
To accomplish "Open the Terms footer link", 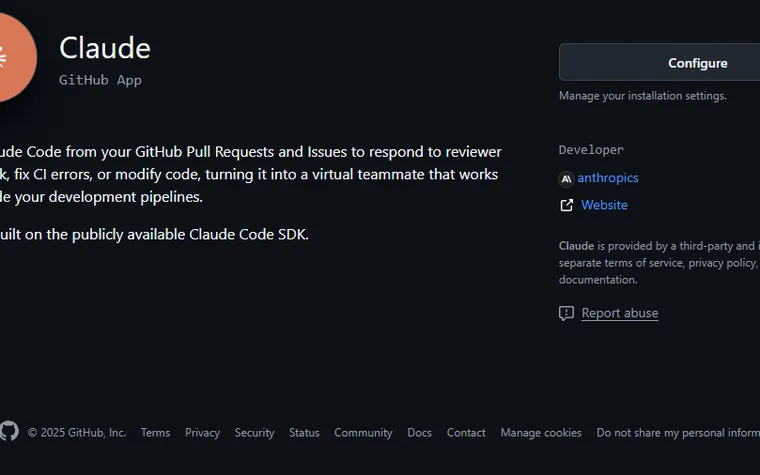I will point(155,432).
